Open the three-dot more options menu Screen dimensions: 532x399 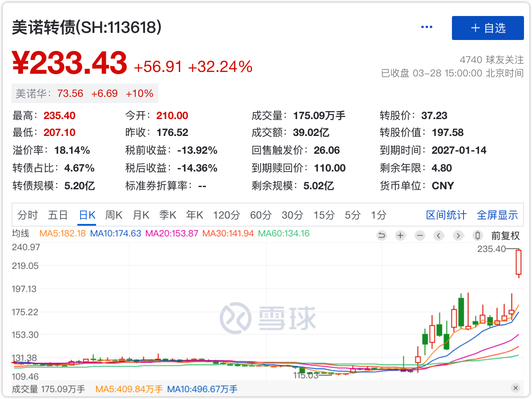coord(427,28)
